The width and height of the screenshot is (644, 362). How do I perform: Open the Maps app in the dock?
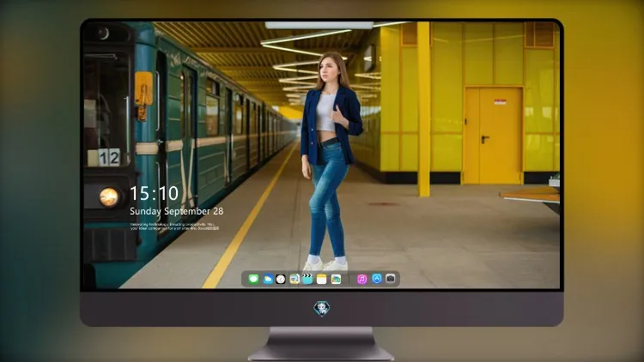click(295, 279)
